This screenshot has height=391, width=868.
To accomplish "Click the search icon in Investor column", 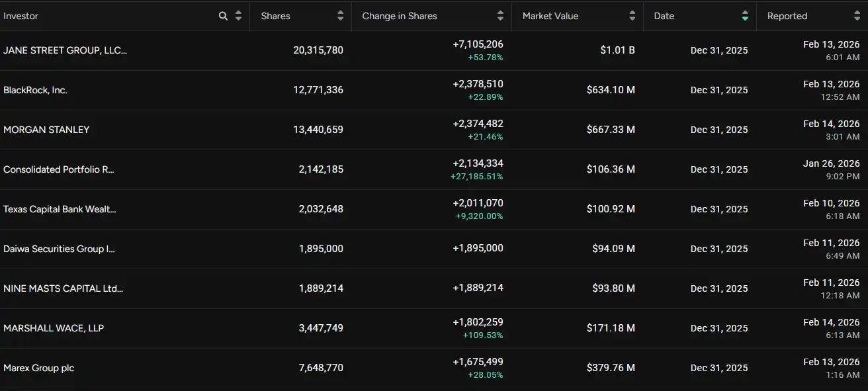I will click(x=223, y=16).
